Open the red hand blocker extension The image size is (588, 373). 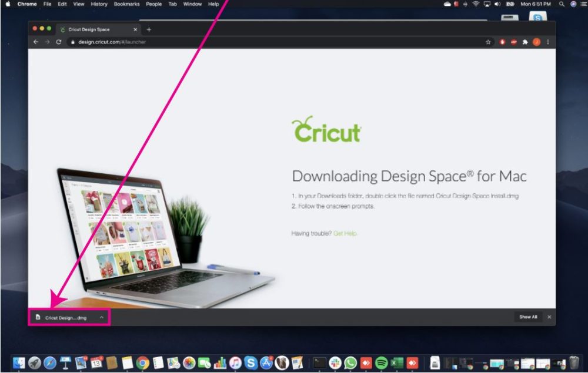[502, 42]
